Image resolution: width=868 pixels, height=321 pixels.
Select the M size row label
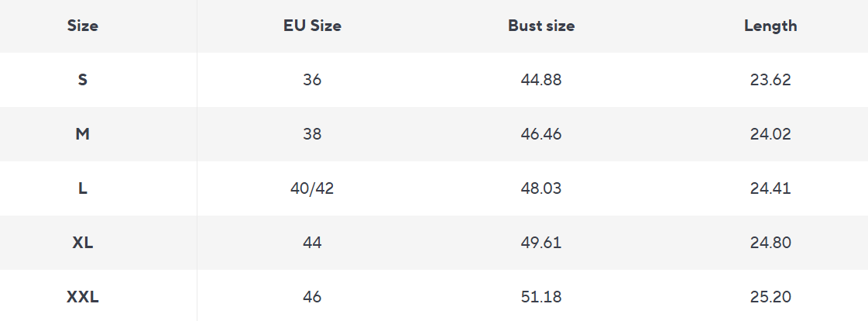coord(83,133)
